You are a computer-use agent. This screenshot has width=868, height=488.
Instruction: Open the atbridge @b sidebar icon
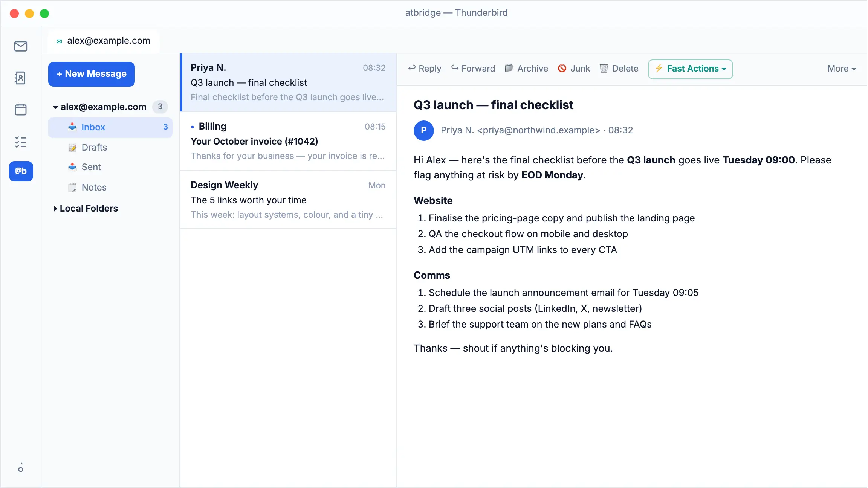[21, 171]
